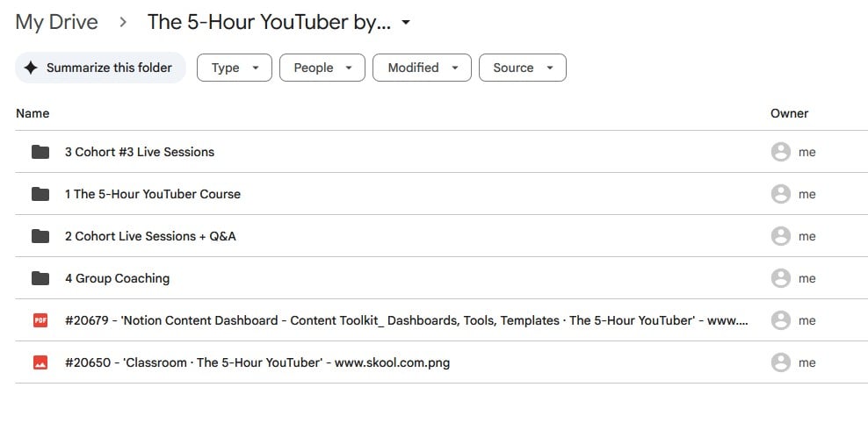
Task: Click the folder icon for 1 The 5-Hour YouTuber Course
Action: [40, 194]
